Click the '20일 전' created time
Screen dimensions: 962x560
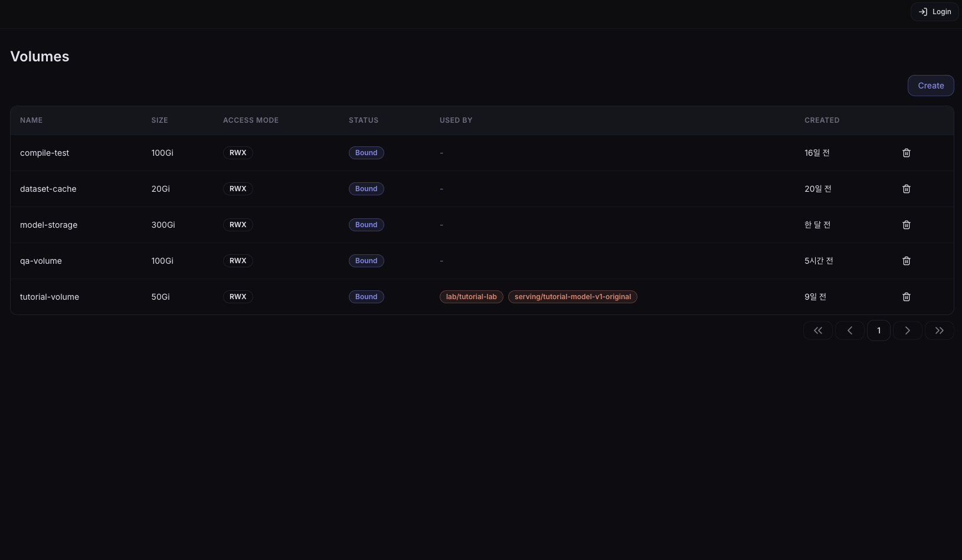(x=818, y=189)
